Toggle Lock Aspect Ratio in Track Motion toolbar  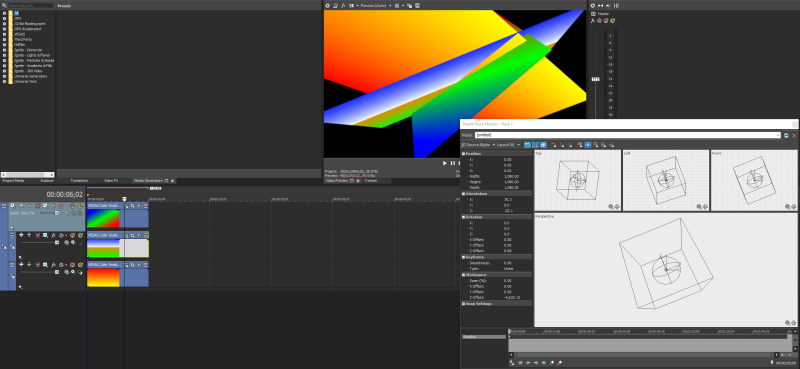580,144
